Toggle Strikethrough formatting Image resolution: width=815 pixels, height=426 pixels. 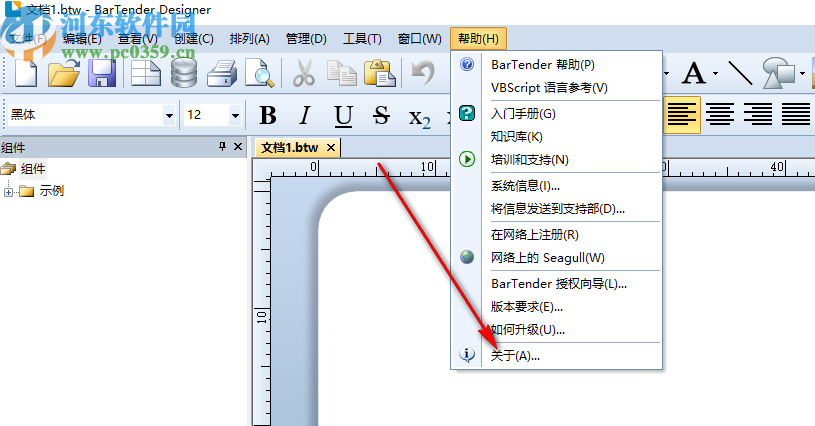click(382, 115)
